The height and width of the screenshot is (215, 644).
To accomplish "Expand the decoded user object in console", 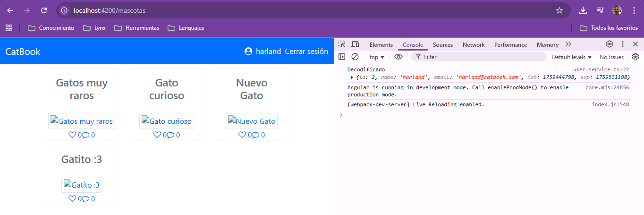I will tap(352, 77).
